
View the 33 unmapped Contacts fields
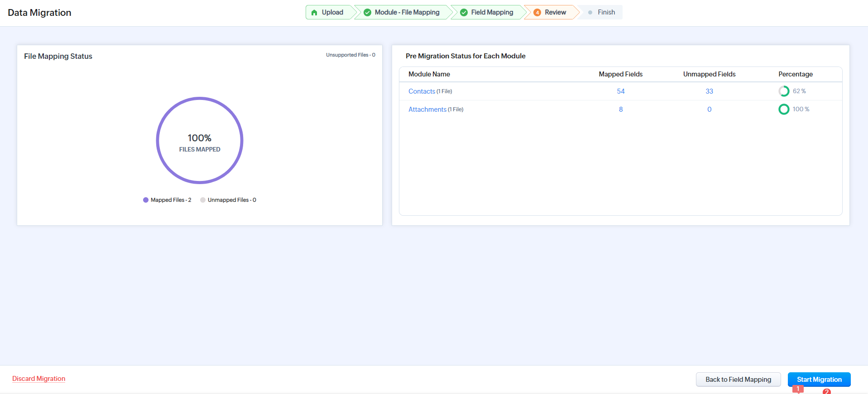pyautogui.click(x=709, y=91)
